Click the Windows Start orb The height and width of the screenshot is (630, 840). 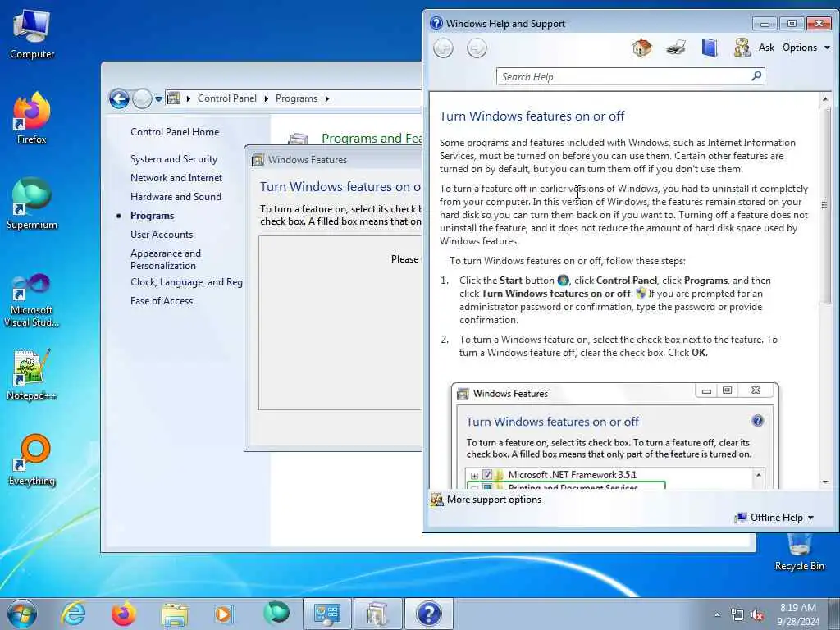[22, 614]
